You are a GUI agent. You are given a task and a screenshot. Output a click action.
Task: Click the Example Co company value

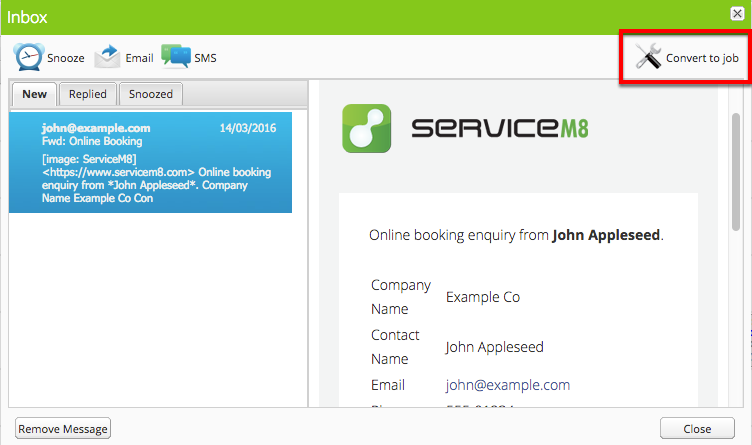pyautogui.click(x=483, y=297)
